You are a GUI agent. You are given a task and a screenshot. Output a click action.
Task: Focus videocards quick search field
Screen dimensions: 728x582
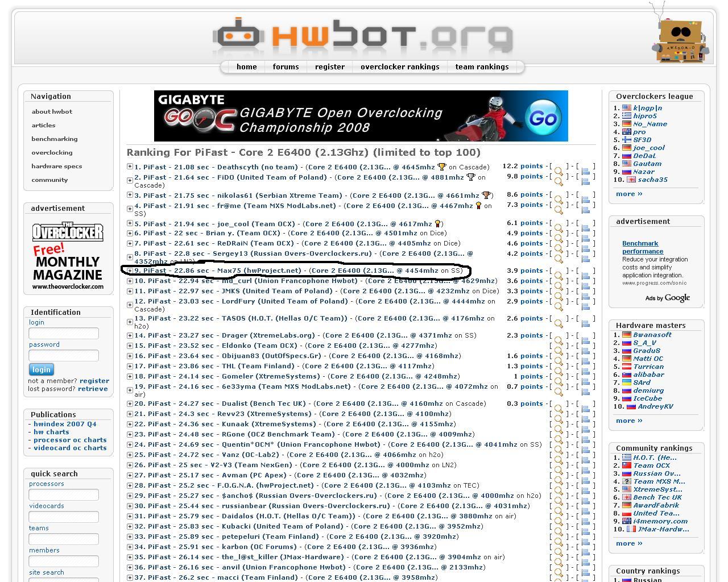click(x=64, y=517)
